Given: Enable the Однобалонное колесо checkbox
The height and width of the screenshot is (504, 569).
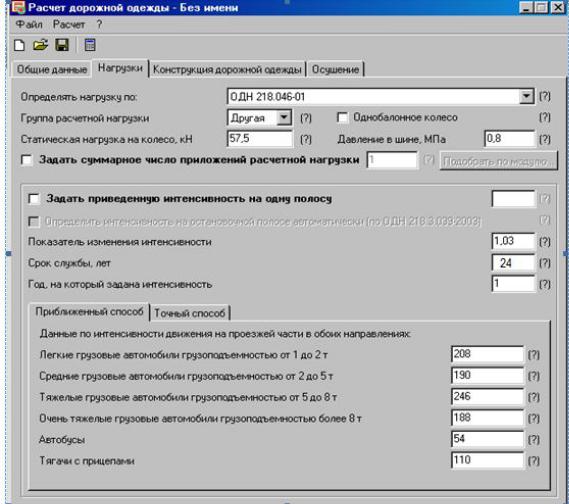Looking at the screenshot, I should tap(343, 118).
